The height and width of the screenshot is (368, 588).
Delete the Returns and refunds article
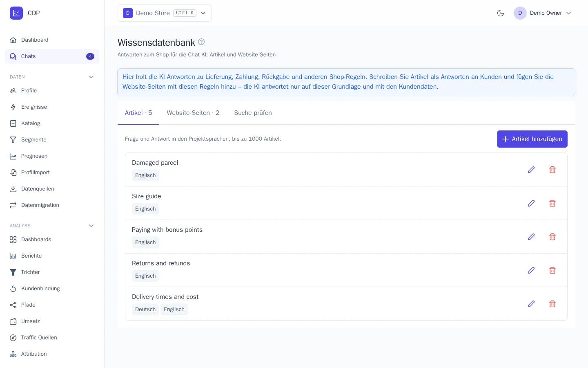point(552,270)
